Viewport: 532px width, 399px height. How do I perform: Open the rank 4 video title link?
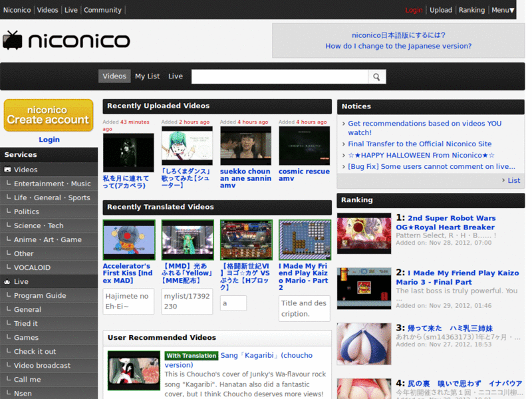[464, 384]
